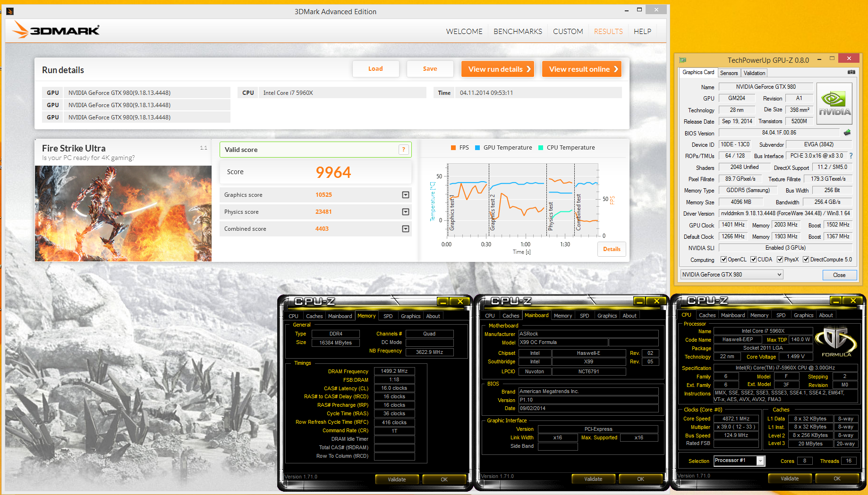Screen dimensions: 868x495
Task: Click the GPU-Z Name field showing GTX 980
Action: click(766, 87)
